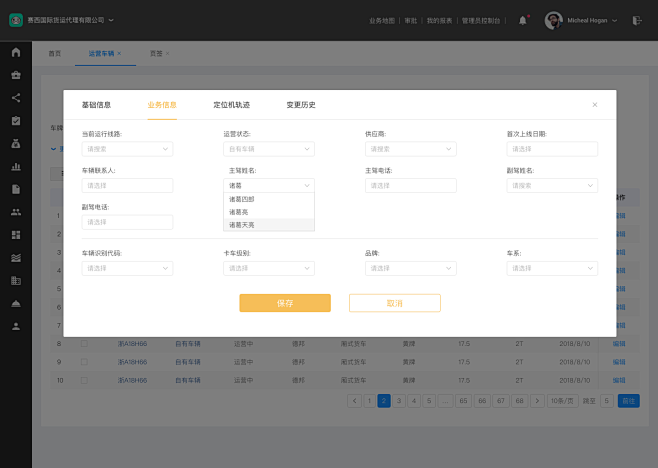Expand the company name dropdown in header
658x468 pixels.
click(x=111, y=20)
